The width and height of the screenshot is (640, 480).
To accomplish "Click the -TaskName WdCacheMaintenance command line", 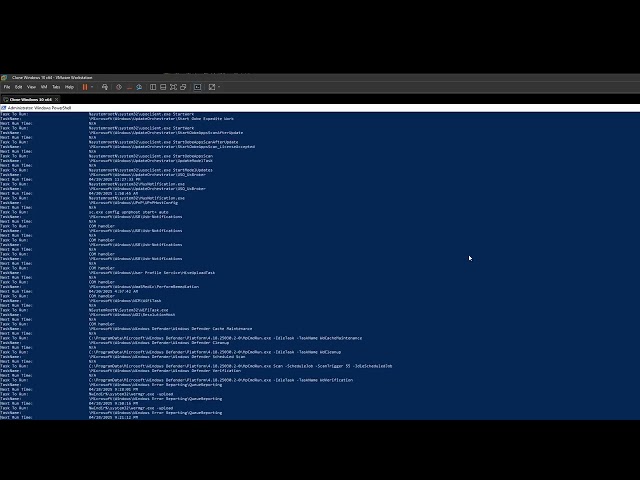I will tap(225, 338).
